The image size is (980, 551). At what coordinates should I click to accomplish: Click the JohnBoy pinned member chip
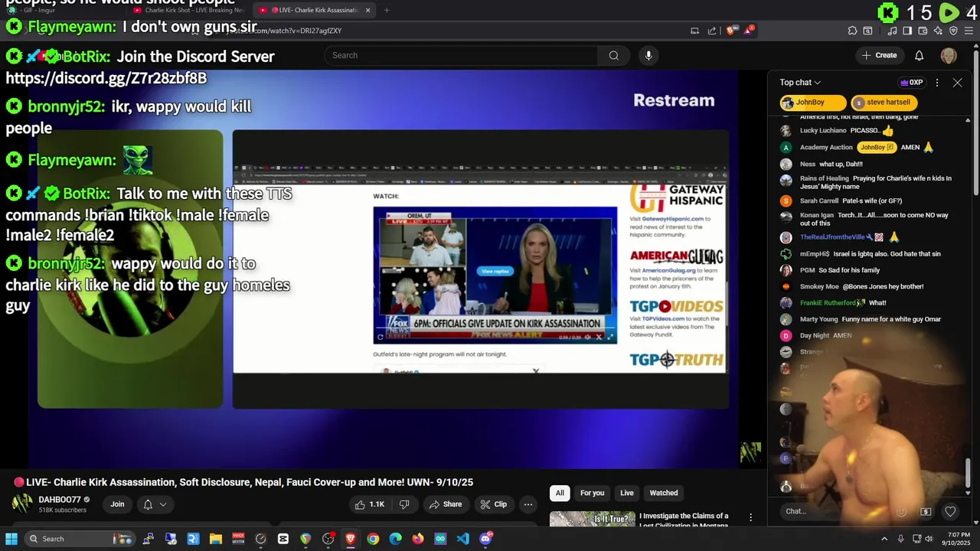pos(813,103)
